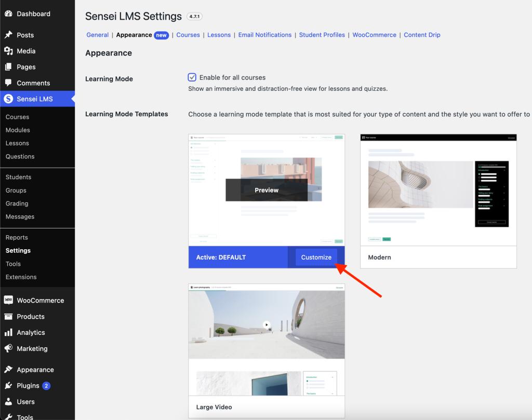Open Extensions submenu item

pos(21,277)
